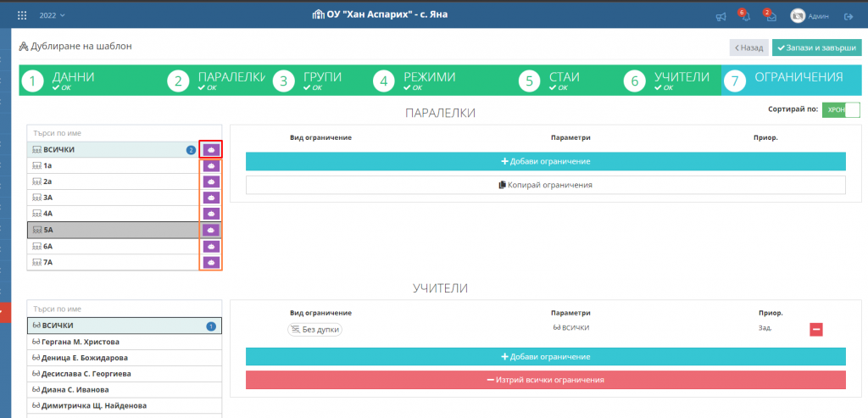This screenshot has height=418, width=868.
Task: Click the logout icon in the header
Action: (848, 16)
